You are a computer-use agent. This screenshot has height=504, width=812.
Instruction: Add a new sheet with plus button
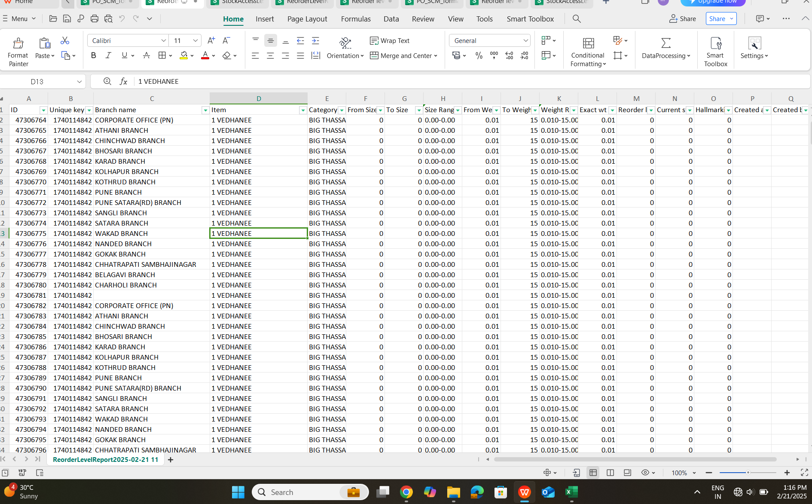click(x=171, y=460)
